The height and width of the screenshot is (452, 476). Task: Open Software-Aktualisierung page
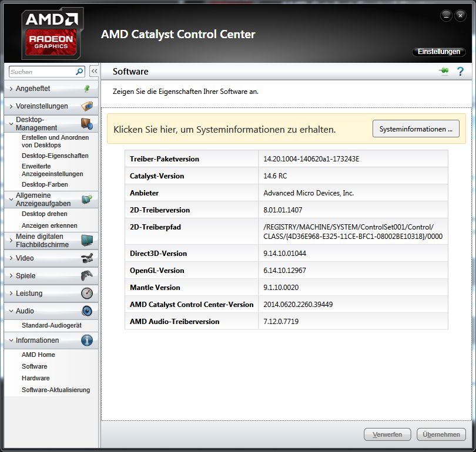56,390
